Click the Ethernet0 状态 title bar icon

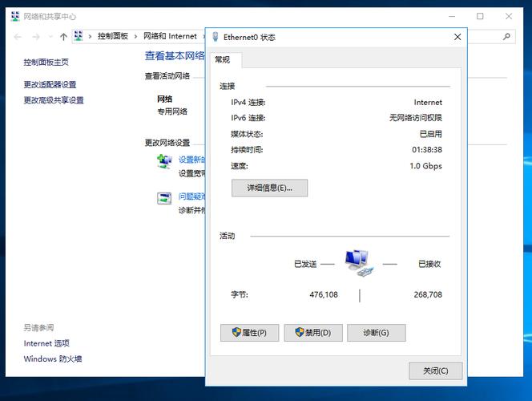pyautogui.click(x=216, y=37)
